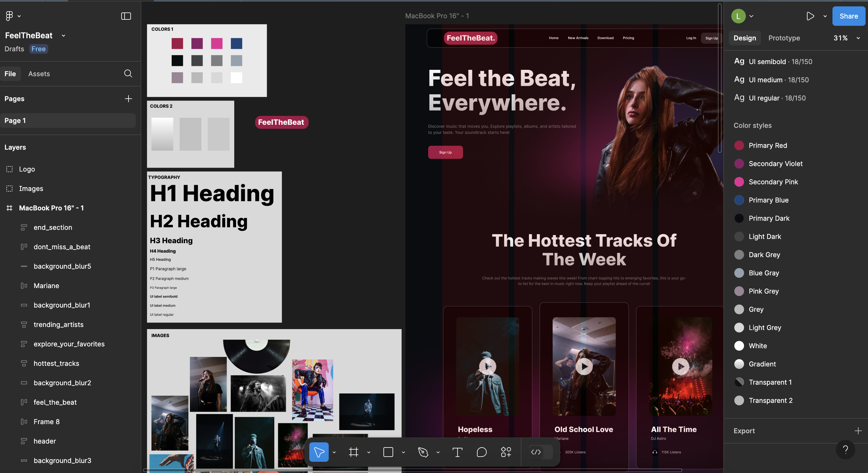Switch to the Prototype tab
This screenshot has height=473, width=868.
tap(784, 38)
